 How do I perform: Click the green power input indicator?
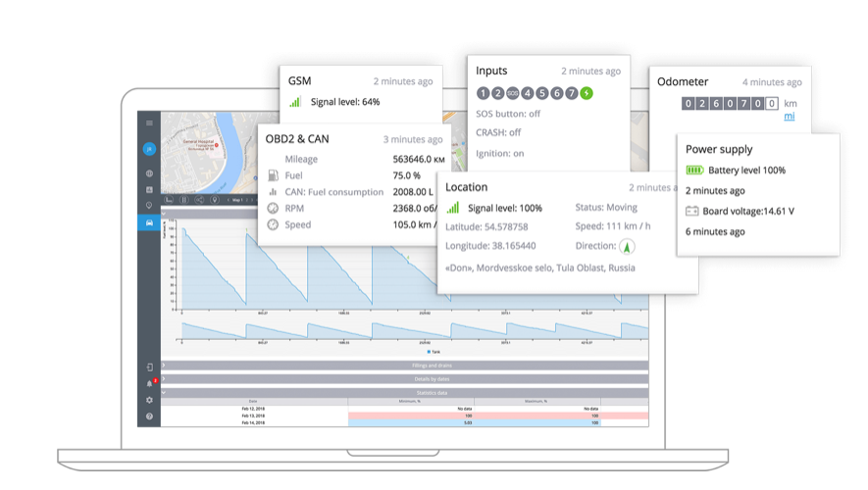[587, 93]
